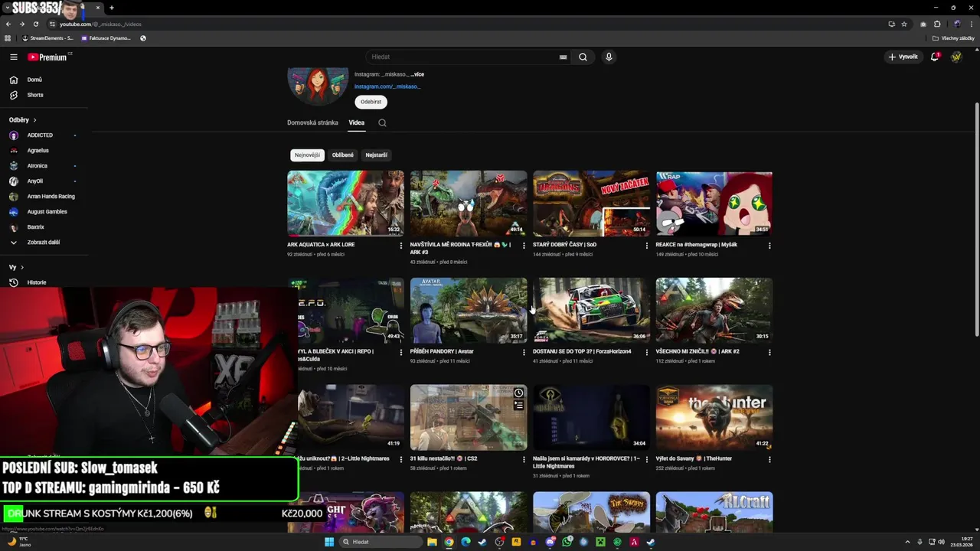Viewport: 980px width, 551px height.
Task: Open the Všechny záložky bookmarks folder
Action: click(x=953, y=38)
